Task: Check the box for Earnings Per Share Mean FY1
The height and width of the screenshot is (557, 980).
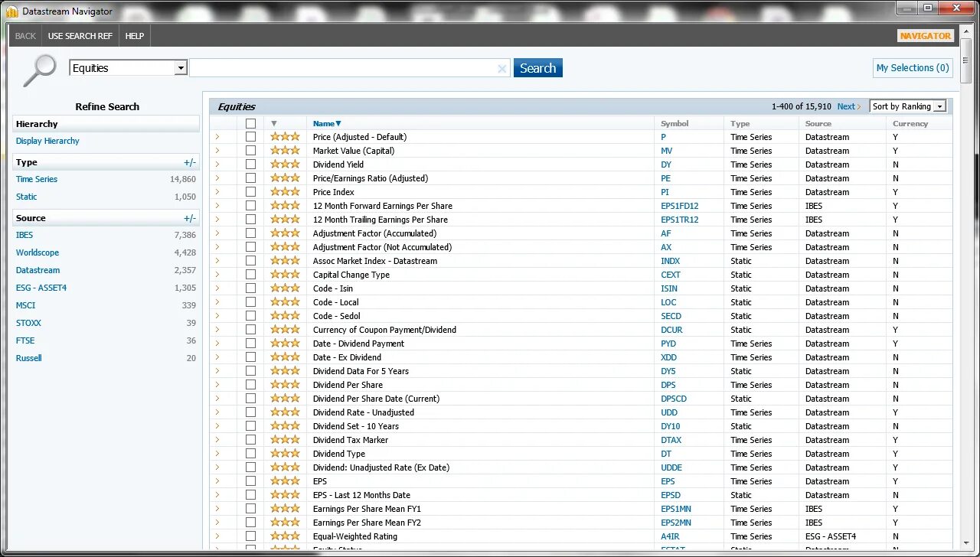Action: click(250, 509)
